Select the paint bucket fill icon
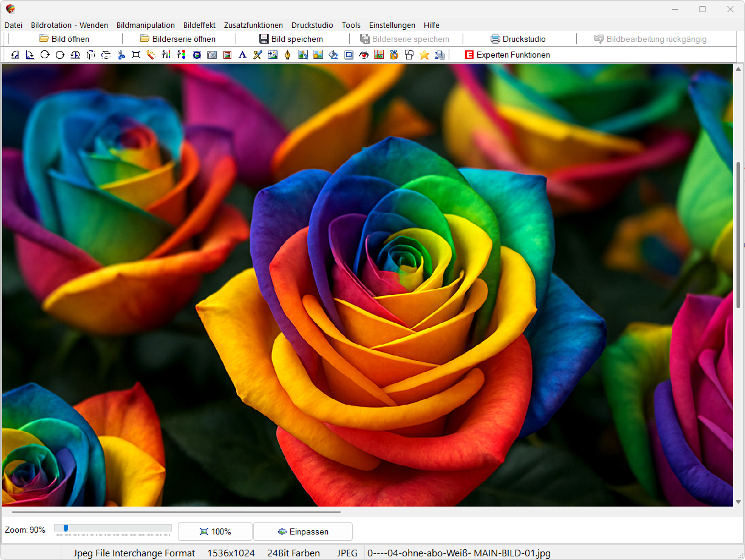Image resolution: width=745 pixels, height=560 pixels. 333,55
